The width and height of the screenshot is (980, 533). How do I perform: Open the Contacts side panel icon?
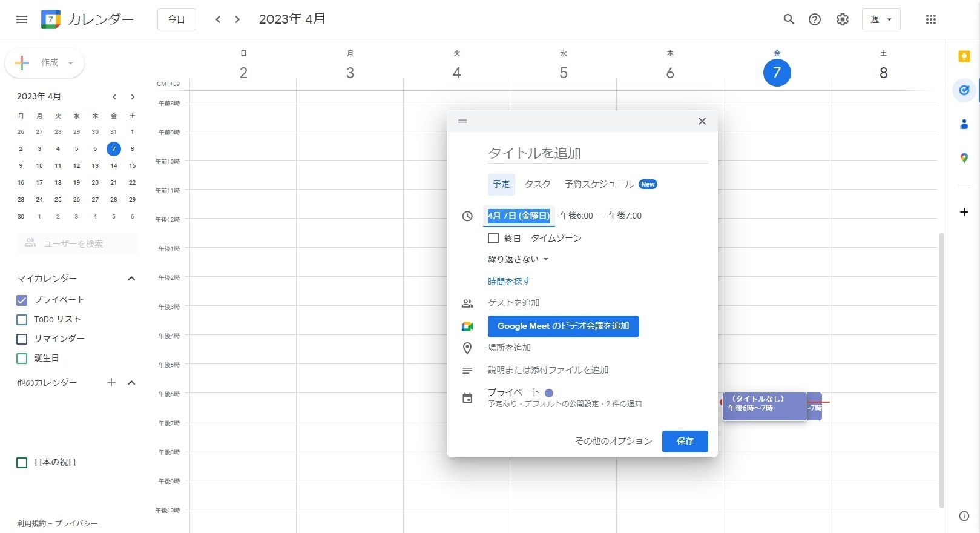964,124
